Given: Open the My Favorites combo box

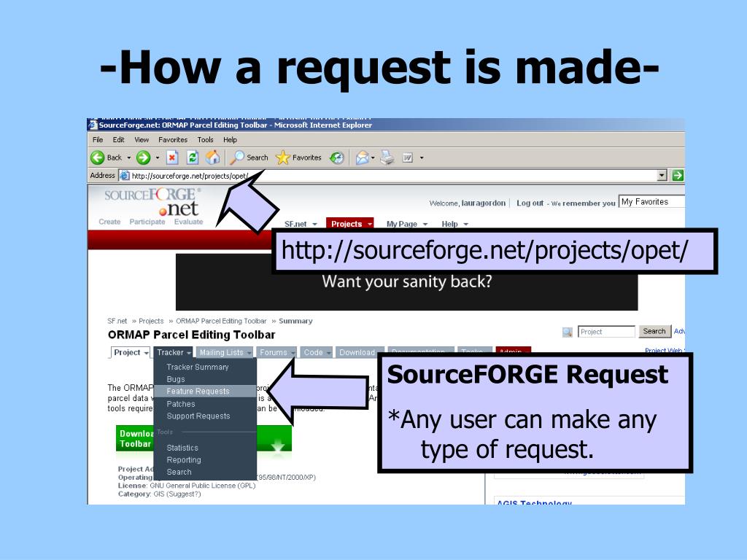Looking at the screenshot, I should click(651, 202).
